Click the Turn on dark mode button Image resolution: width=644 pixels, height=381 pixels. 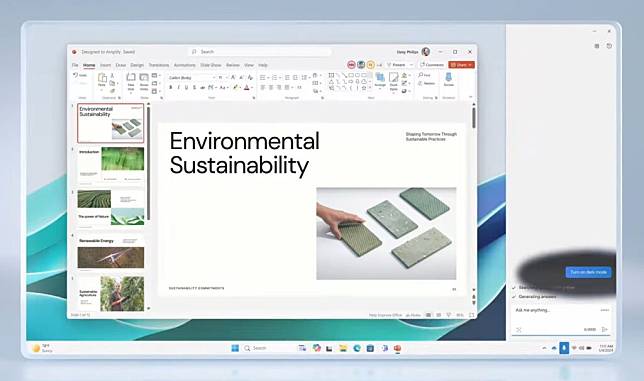pyautogui.click(x=588, y=272)
